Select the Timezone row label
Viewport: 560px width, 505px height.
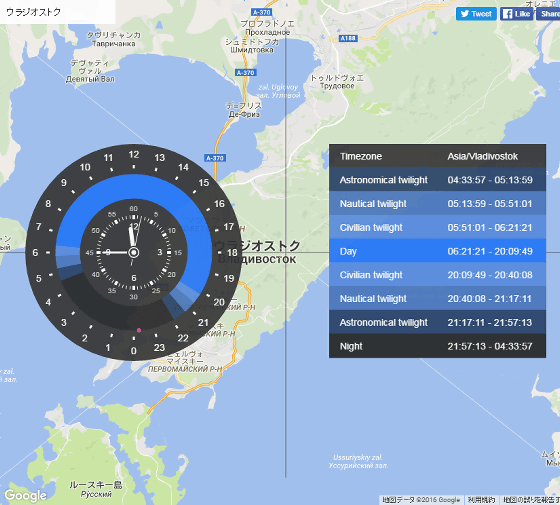[x=361, y=156]
